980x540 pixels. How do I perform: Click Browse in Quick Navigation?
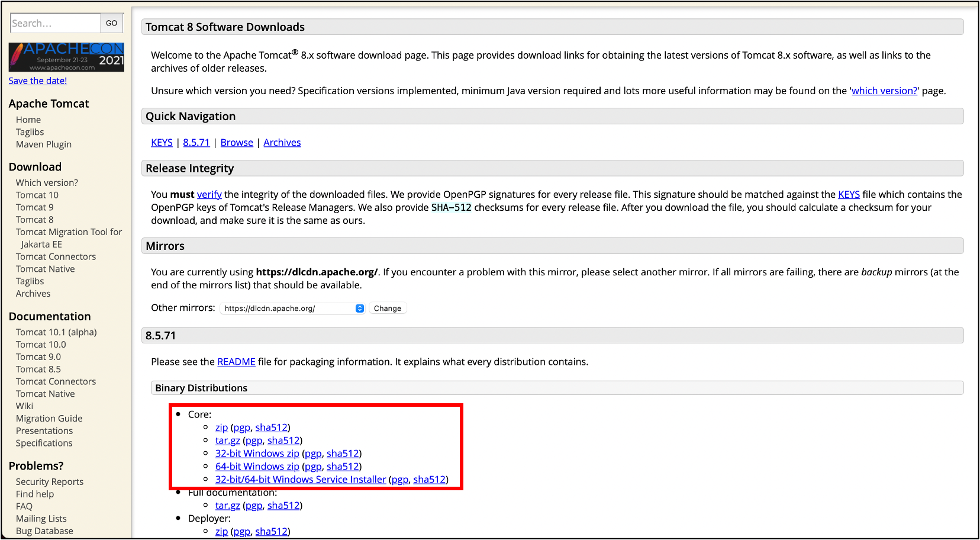pos(237,143)
